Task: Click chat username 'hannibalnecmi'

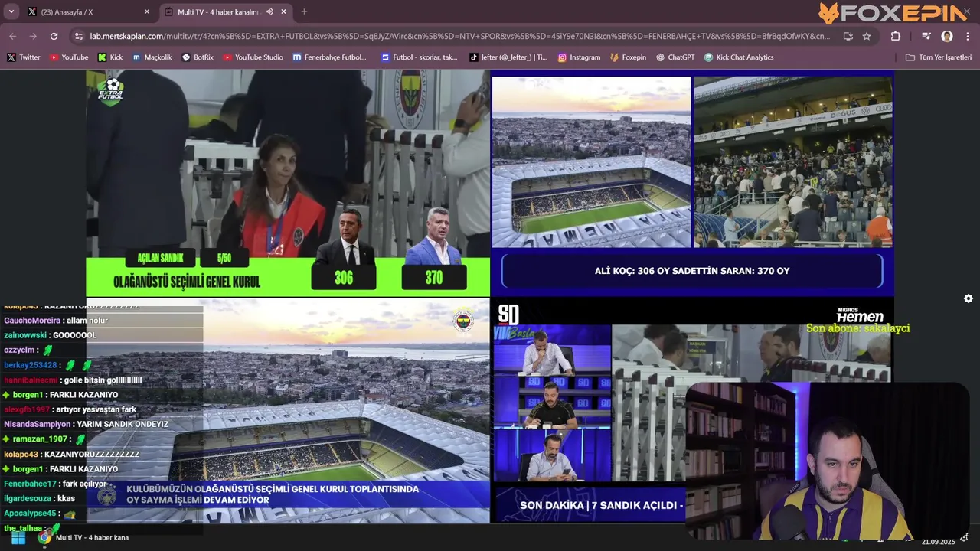Action: [x=31, y=380]
